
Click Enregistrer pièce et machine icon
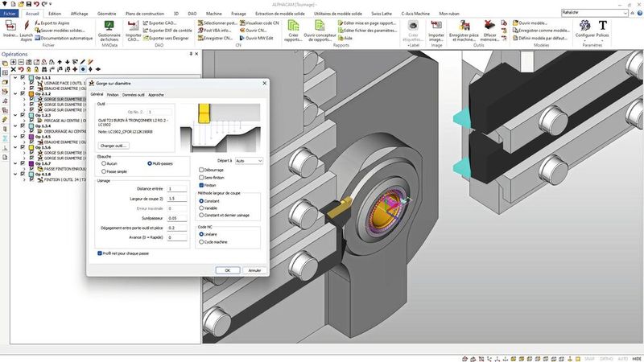tap(464, 27)
